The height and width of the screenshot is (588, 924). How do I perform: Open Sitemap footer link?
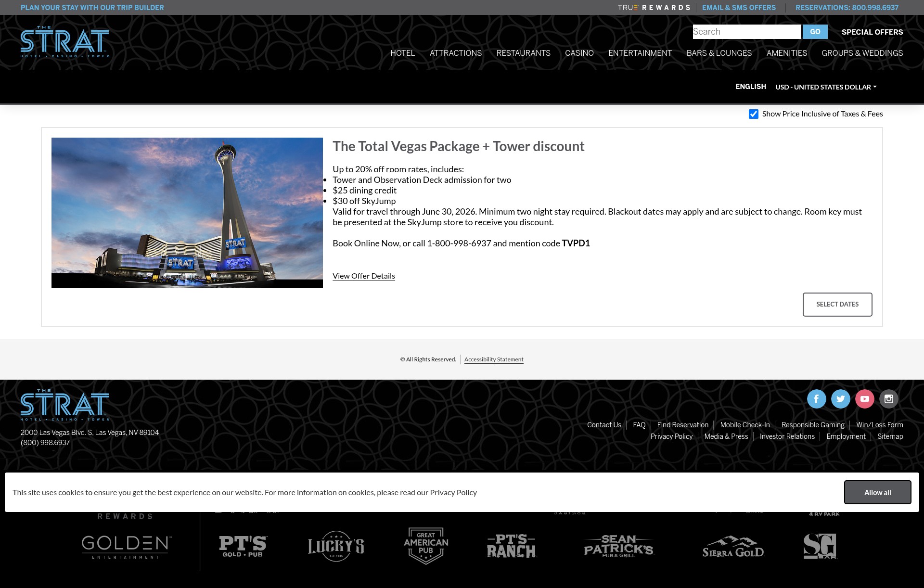890,436
